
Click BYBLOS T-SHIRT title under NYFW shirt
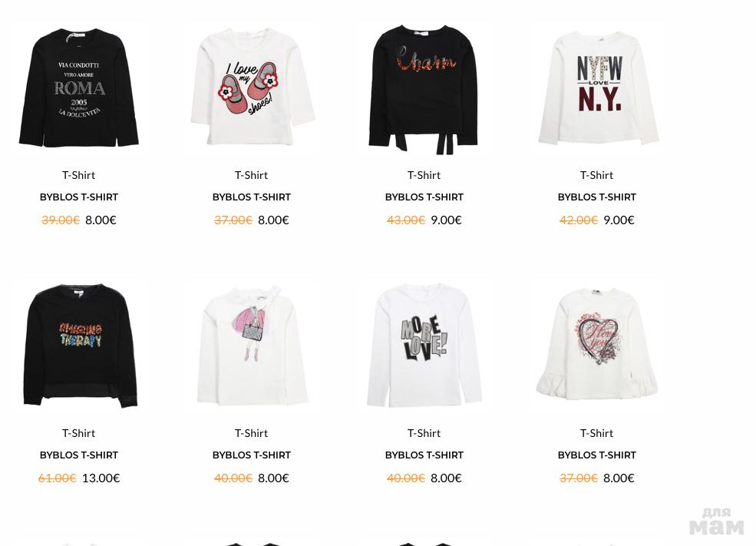tap(597, 197)
